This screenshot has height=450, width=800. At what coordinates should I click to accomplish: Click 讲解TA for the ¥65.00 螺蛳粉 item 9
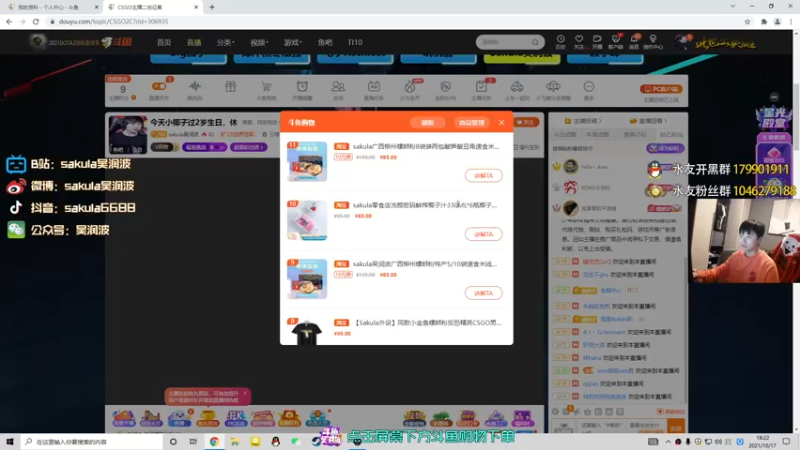(x=483, y=293)
